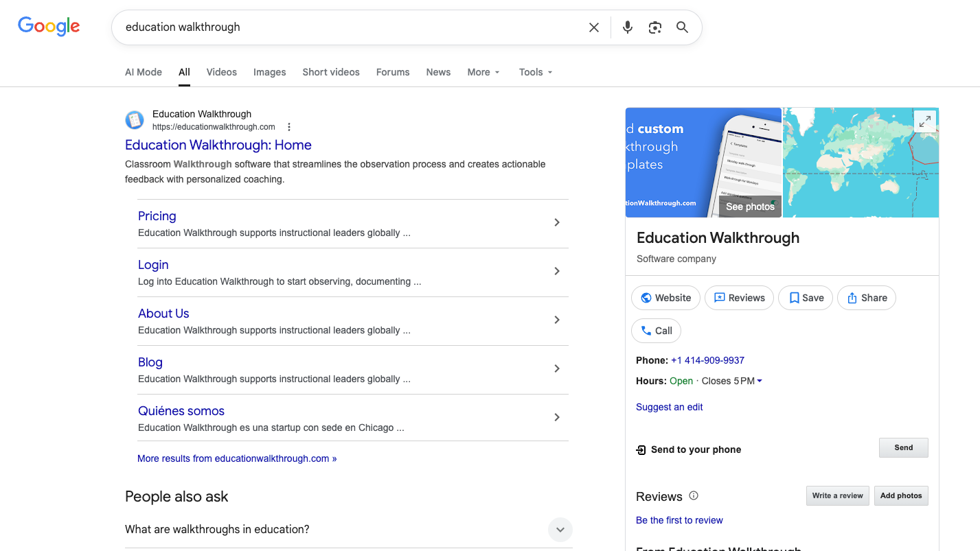Image resolution: width=980 pixels, height=551 pixels.
Task: Expand business hours next to Closes 5 PM
Action: tap(760, 381)
